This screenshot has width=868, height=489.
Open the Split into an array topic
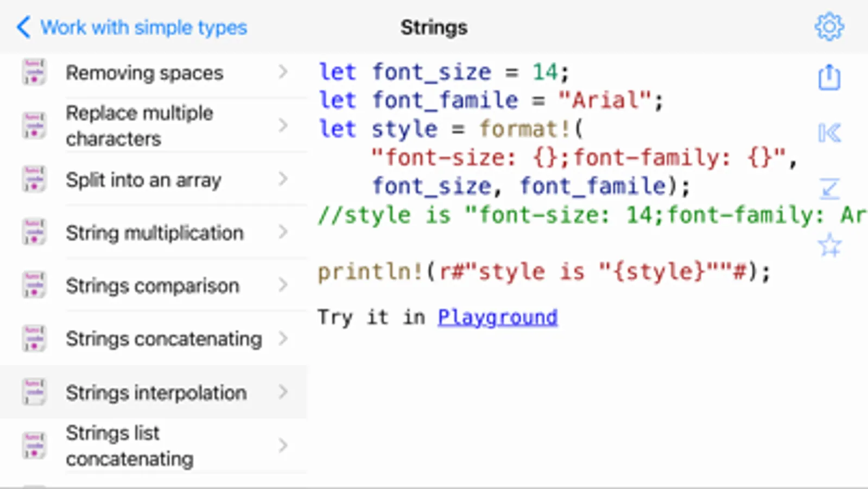[143, 179]
